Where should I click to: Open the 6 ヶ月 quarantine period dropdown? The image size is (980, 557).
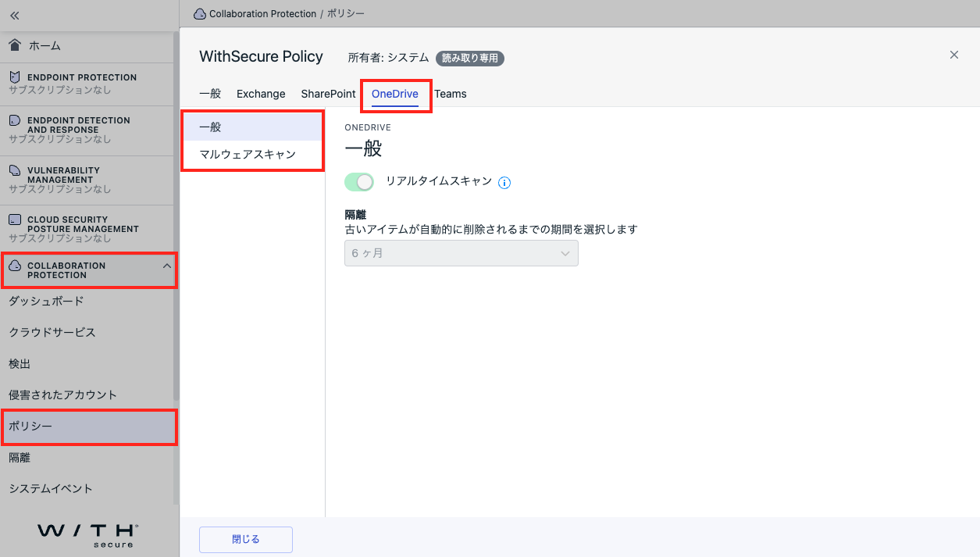[461, 253]
